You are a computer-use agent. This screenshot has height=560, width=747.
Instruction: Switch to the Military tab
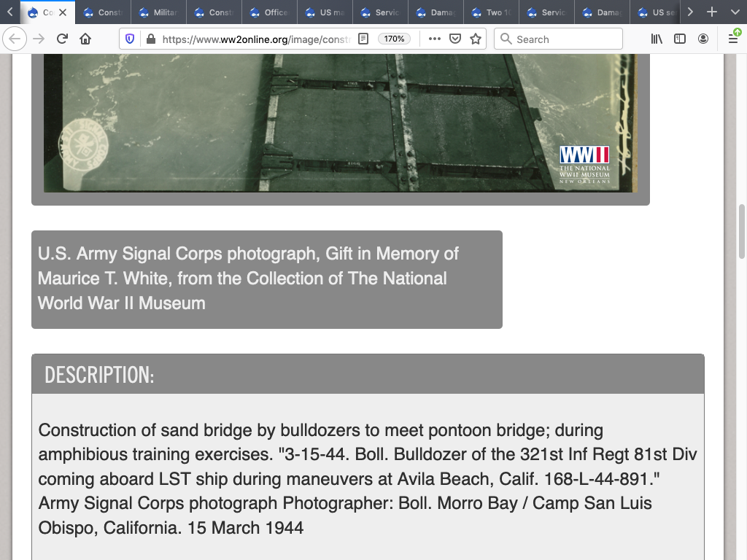[158, 12]
